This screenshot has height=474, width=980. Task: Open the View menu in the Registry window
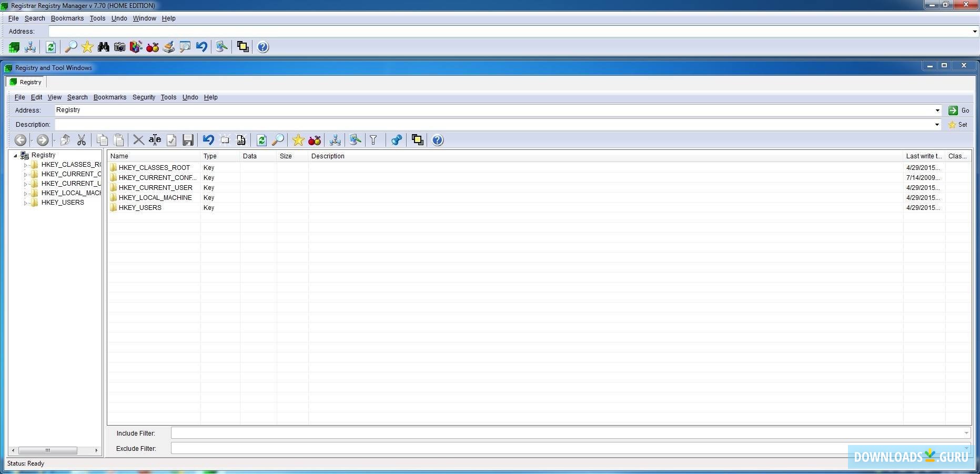tap(55, 97)
